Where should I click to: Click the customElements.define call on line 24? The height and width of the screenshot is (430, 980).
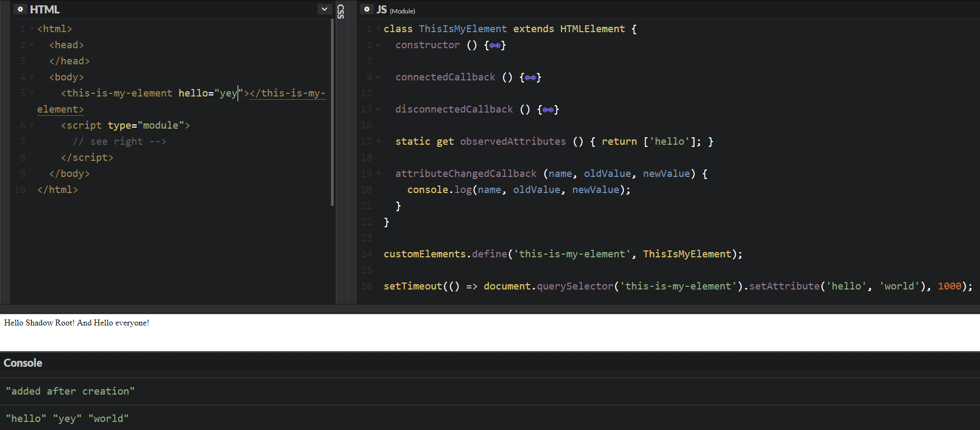point(563,254)
